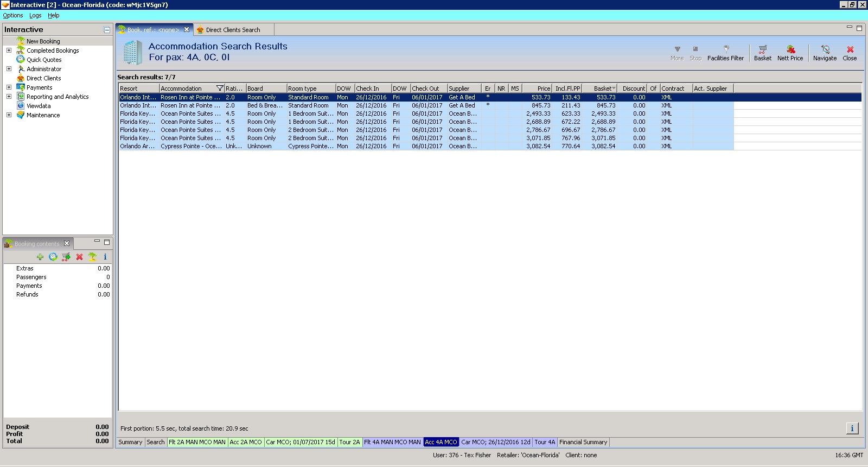Click the blue info icon in Booking contents toolbar
868x467 pixels.
tap(105, 257)
